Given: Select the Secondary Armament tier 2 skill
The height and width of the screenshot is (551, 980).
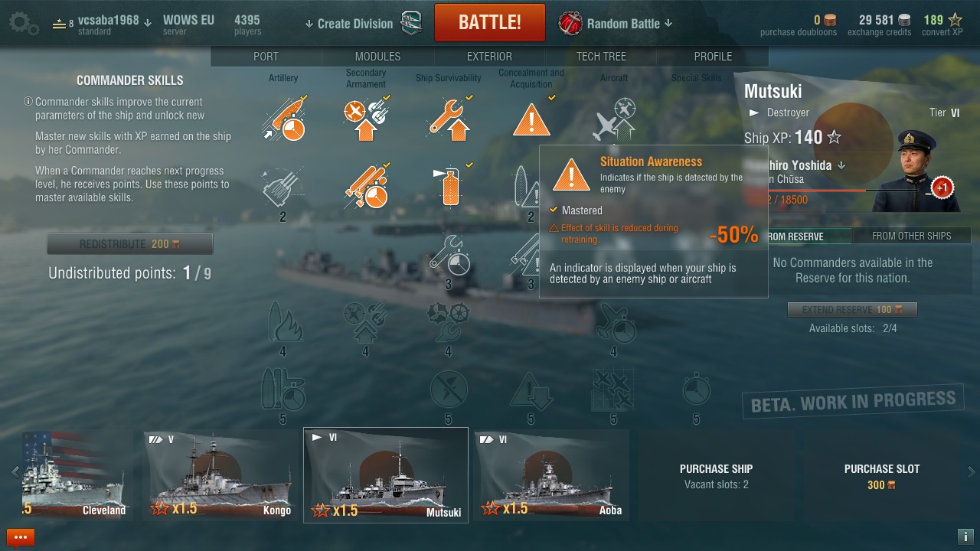Looking at the screenshot, I should (x=366, y=186).
